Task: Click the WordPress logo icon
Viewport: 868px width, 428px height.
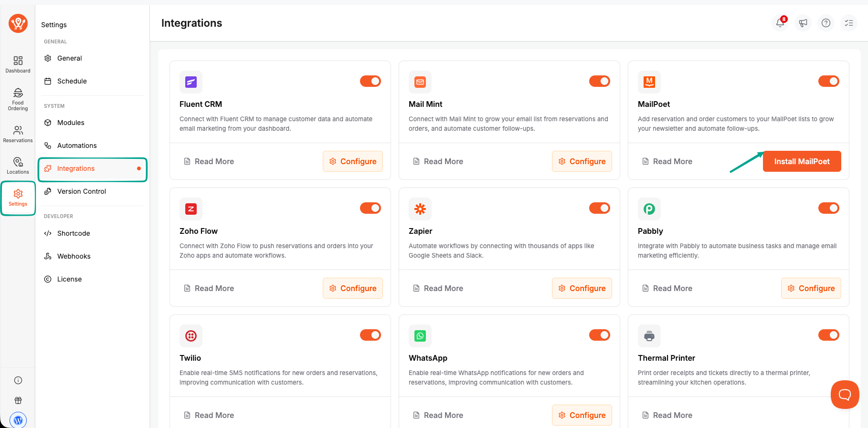Action: 18,420
